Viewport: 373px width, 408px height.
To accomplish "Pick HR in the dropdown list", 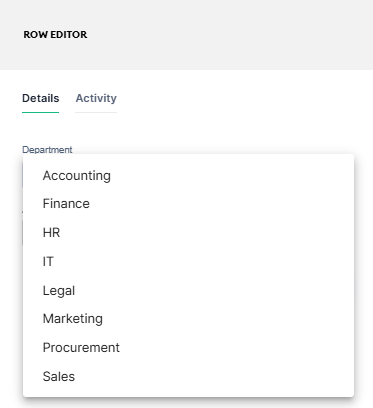I will click(x=188, y=233).
